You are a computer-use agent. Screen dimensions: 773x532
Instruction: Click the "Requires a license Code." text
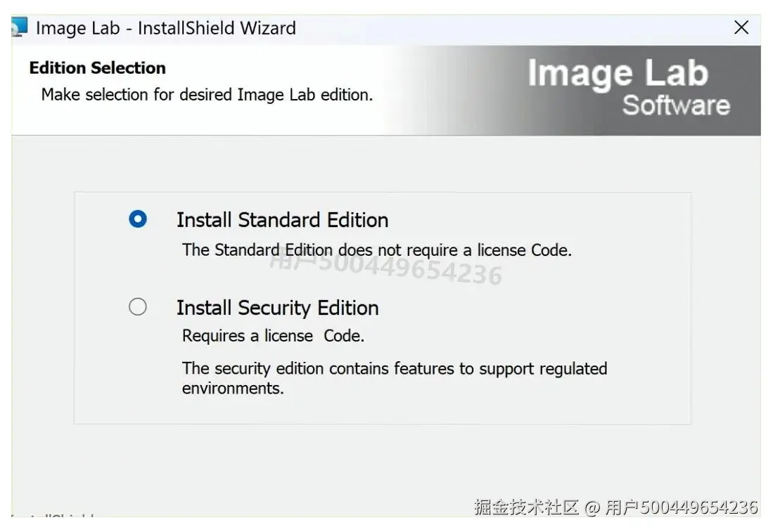[273, 336]
